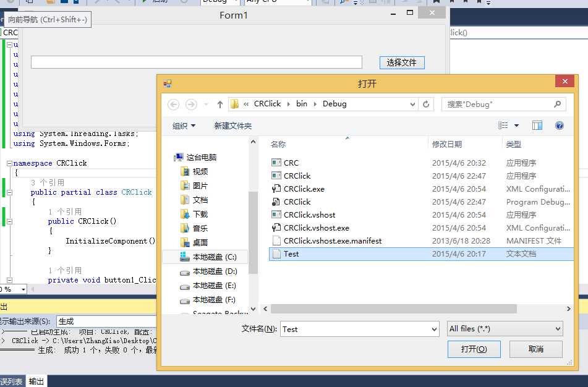Viewport: 588px width, 387px height.
Task: Collapse the button1_Click method block
Action: (x=9, y=280)
